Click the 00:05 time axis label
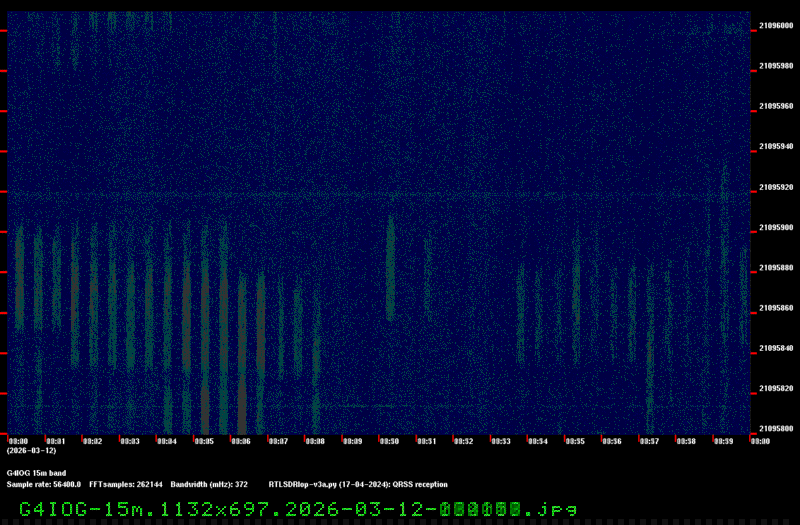 203,441
